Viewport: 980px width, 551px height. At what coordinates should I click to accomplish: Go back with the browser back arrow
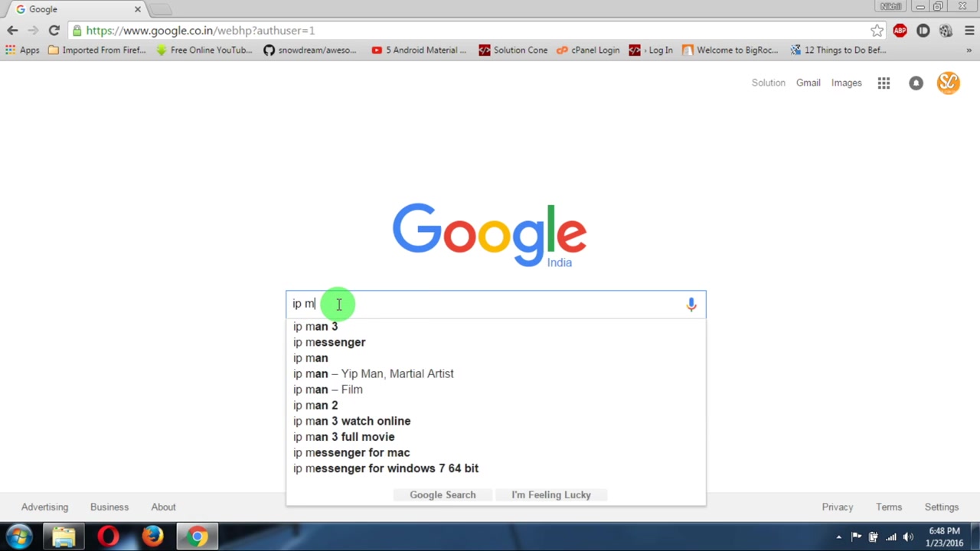click(12, 31)
